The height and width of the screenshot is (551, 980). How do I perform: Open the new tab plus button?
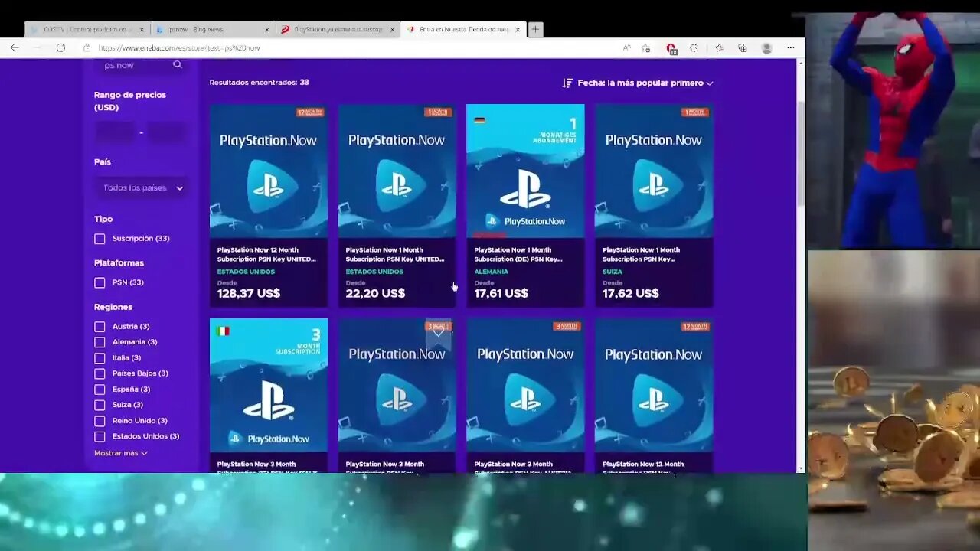coord(535,29)
